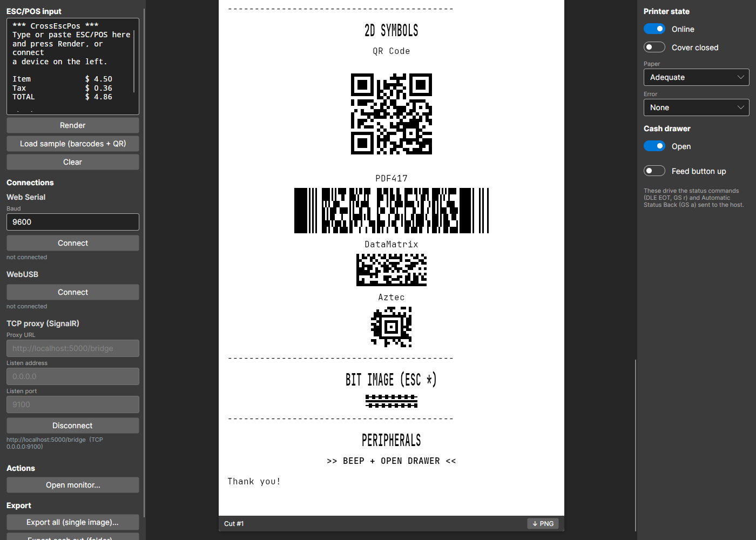756x540 pixels.
Task: Click the DataMatrix symbol on receipt
Action: [x=391, y=269]
